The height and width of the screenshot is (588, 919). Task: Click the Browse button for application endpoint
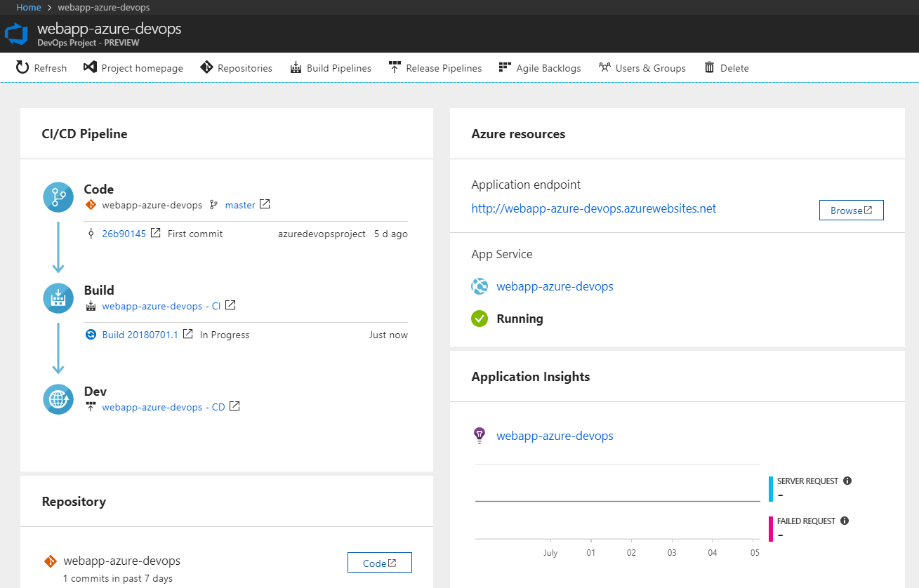tap(851, 211)
